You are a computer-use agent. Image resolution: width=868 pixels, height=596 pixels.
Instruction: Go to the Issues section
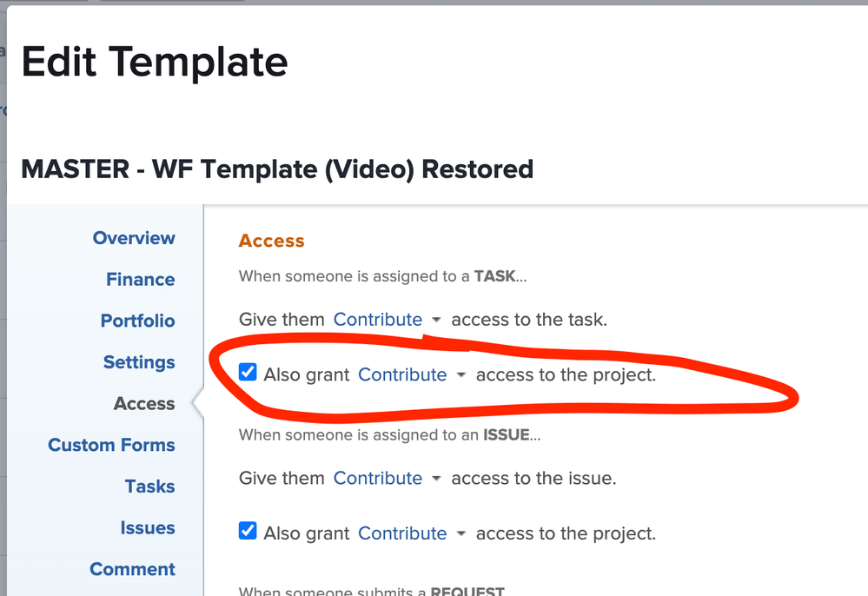coord(148,528)
